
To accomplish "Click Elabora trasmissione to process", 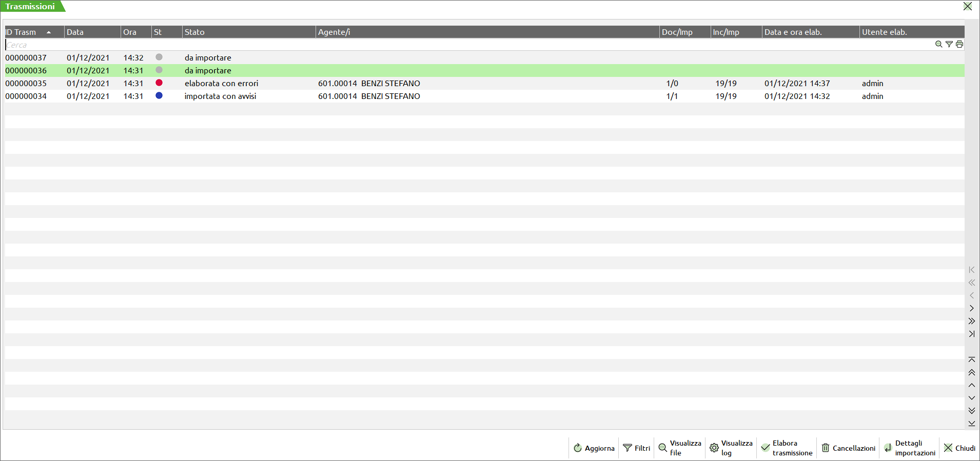I will point(787,448).
